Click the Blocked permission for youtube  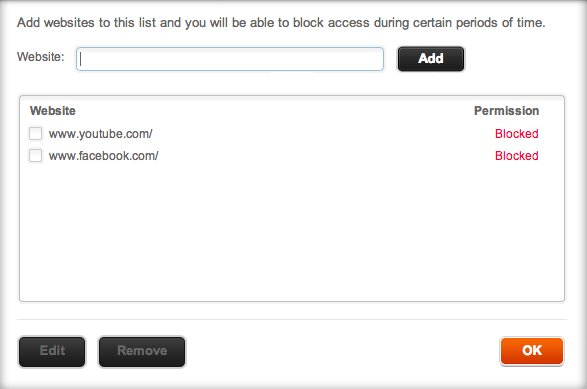517,134
